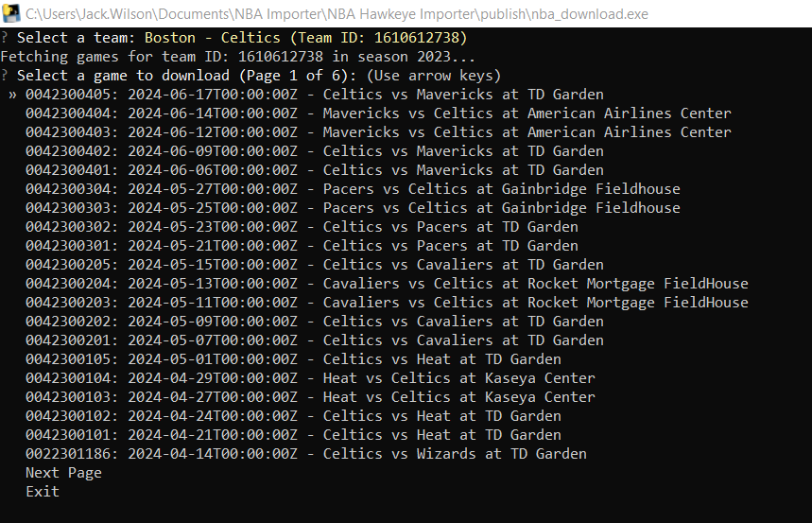Viewport: 812px width, 523px height.
Task: Select game 0042300405 Celtics vs Mavericks
Action: (315, 95)
